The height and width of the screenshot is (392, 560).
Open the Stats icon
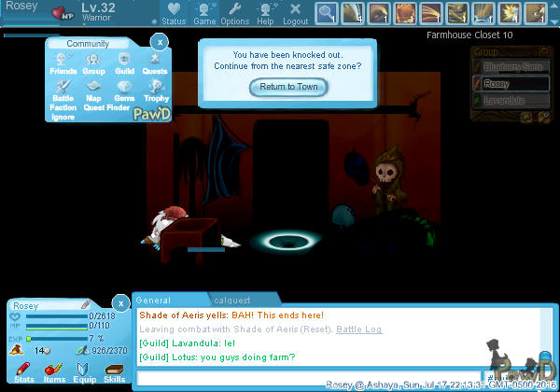pos(24,372)
